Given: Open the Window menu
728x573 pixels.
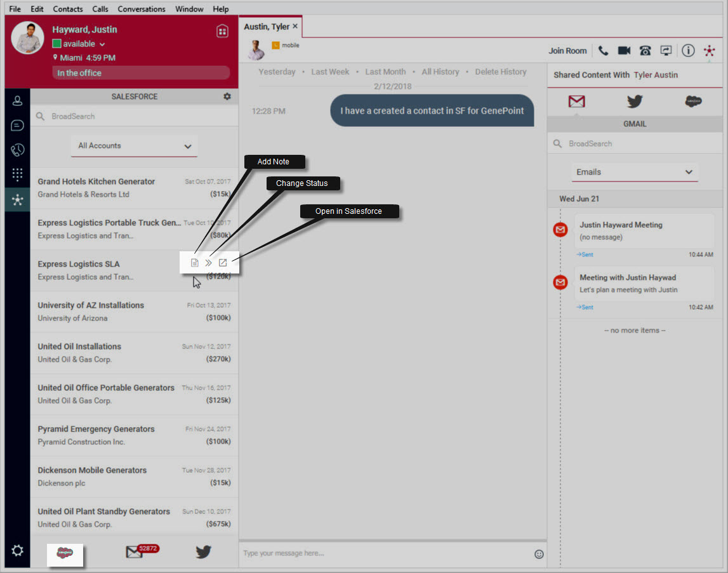Looking at the screenshot, I should tap(189, 9).
